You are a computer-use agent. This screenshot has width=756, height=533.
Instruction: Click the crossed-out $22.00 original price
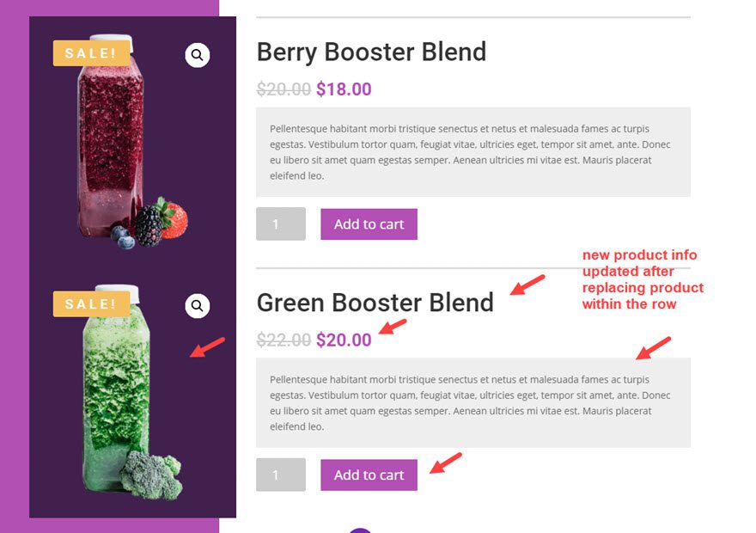(283, 340)
